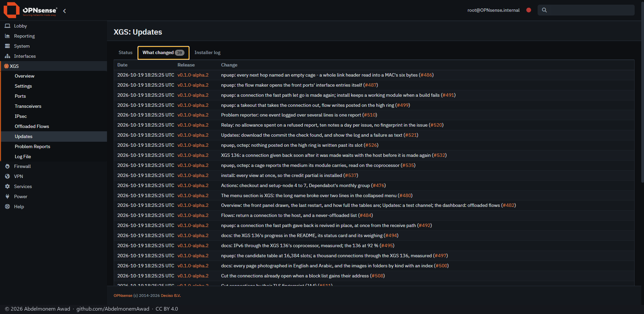Select the What changed tab
Screen dimensions: 644x314
tap(163, 52)
